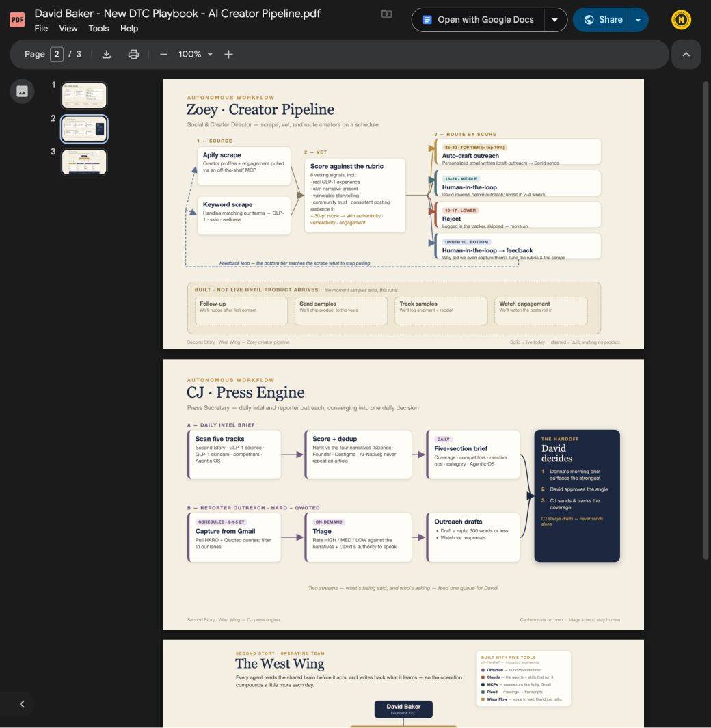Click the David Baker org chart box
Screen dimensions: 711x728
click(x=403, y=709)
